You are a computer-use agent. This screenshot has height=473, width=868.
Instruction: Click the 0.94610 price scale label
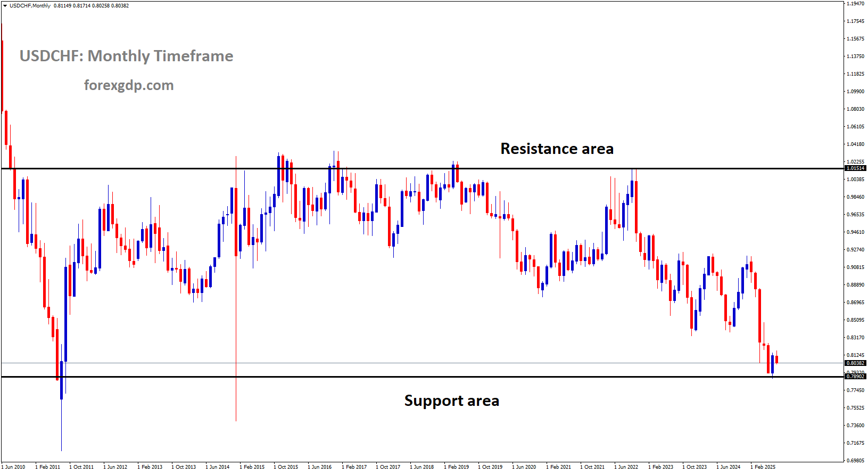tap(855, 232)
